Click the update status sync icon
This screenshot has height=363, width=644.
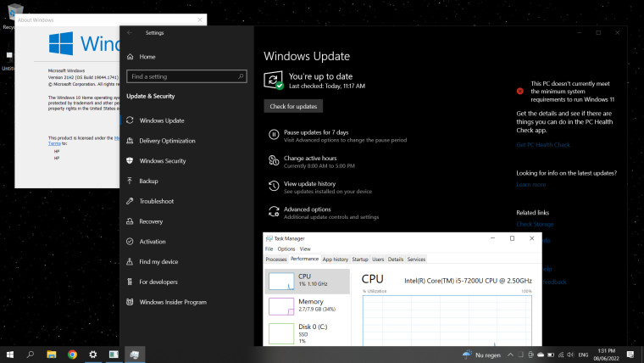(x=273, y=80)
